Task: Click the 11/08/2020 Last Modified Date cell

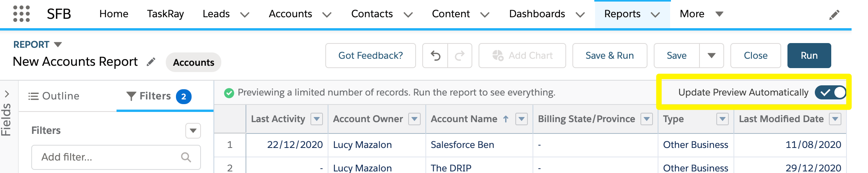Action: (813, 145)
